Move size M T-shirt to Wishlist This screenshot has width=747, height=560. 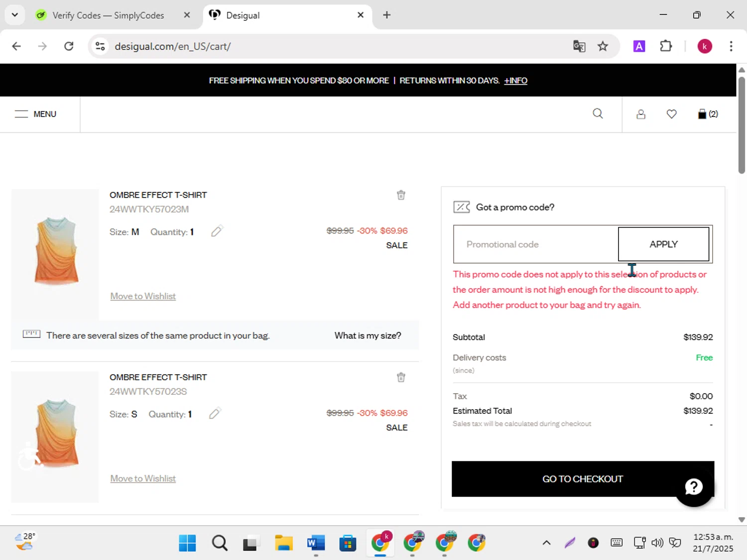pos(143,296)
